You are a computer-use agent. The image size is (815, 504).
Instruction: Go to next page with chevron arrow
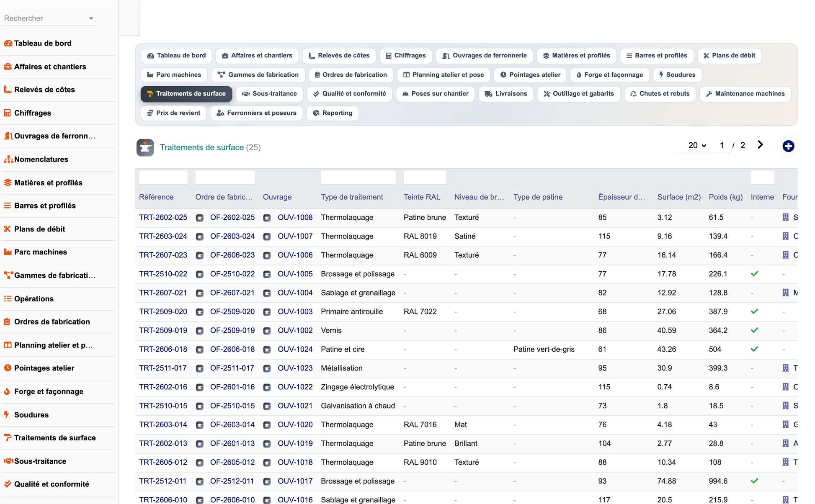[x=760, y=145]
